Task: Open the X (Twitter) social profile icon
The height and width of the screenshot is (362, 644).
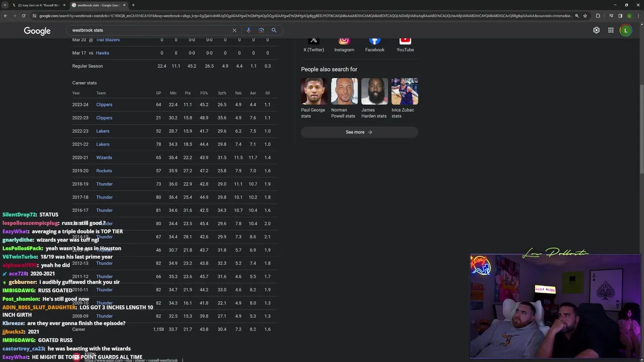Action: [313, 40]
